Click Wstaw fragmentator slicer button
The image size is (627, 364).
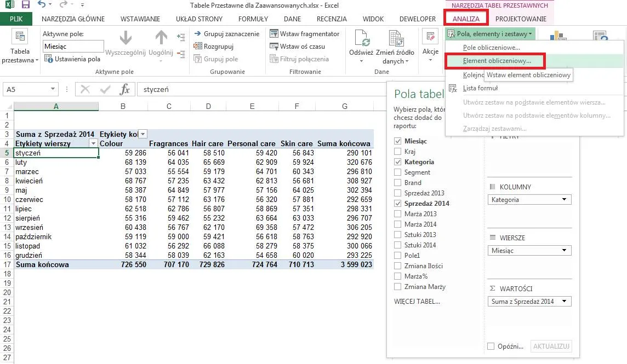(x=305, y=34)
